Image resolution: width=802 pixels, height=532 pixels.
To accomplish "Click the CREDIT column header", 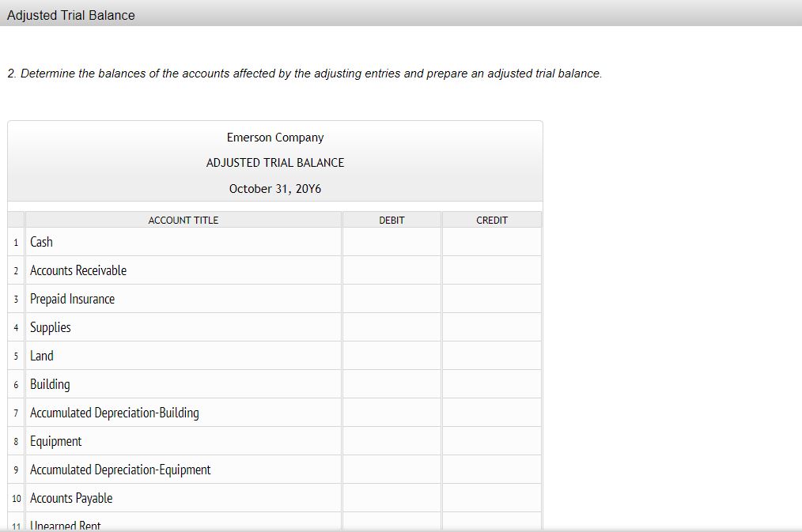I will 491,220.
